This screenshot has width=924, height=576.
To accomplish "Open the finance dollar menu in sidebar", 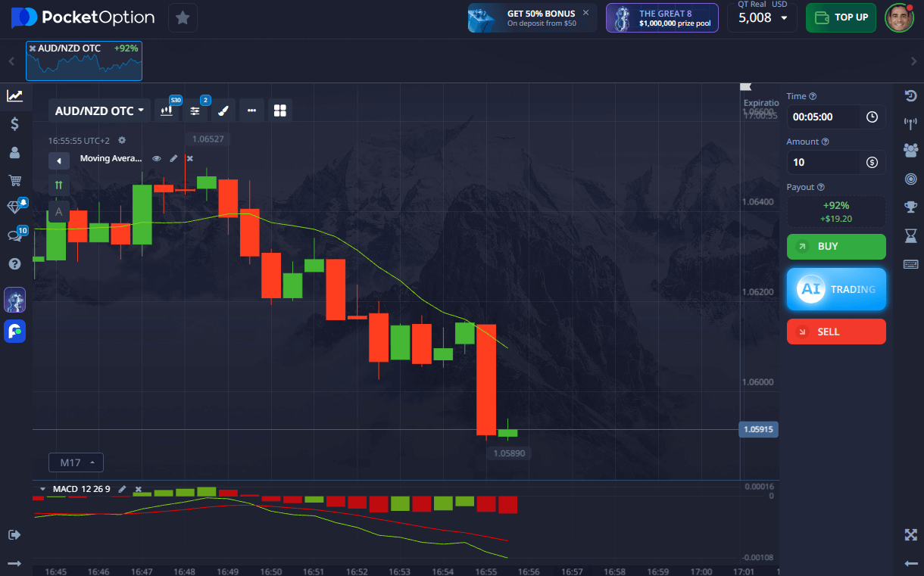I will pyautogui.click(x=14, y=124).
